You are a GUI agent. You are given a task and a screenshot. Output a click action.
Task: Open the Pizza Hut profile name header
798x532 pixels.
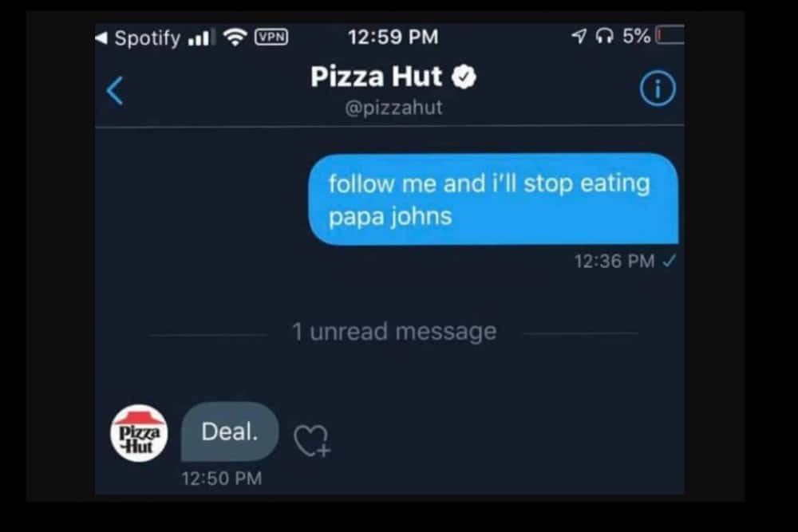tap(376, 77)
